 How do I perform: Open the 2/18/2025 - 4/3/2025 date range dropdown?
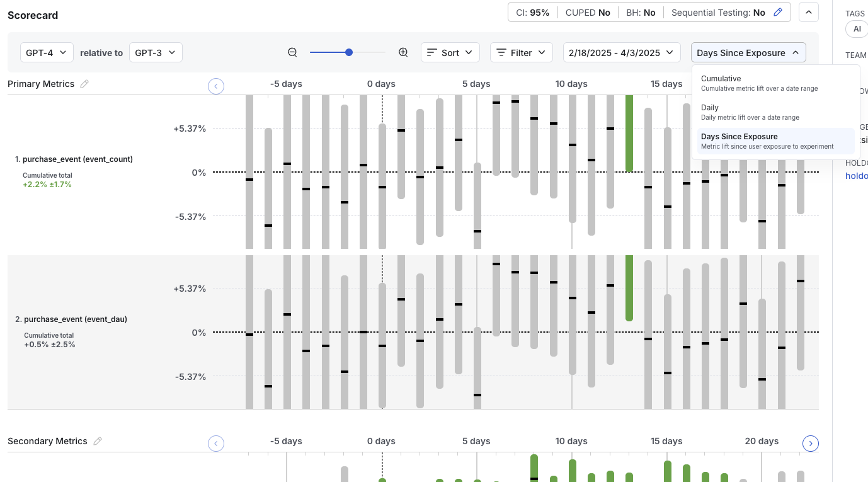click(621, 52)
